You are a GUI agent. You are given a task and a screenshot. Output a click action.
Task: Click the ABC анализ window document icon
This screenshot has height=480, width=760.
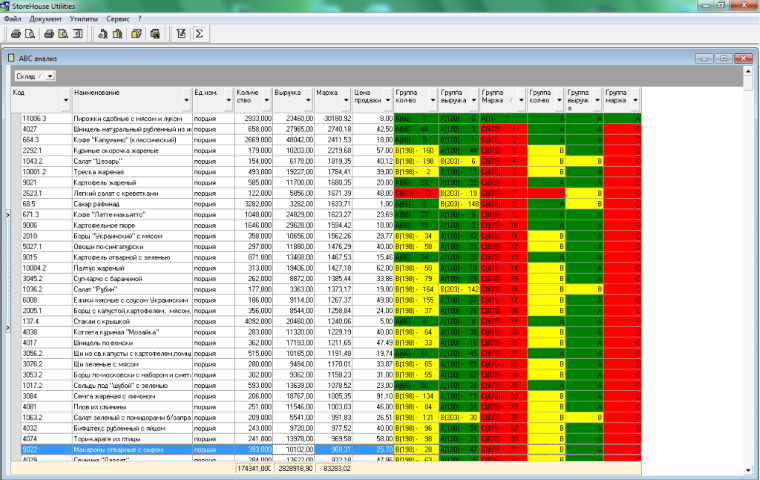12,58
